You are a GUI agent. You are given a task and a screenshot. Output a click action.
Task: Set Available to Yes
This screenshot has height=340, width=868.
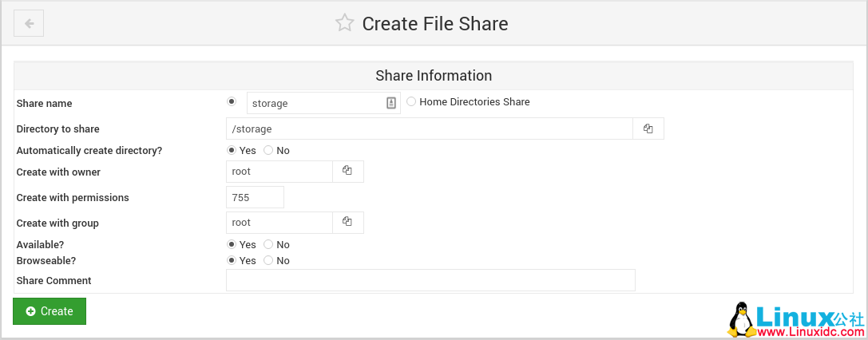coord(232,244)
